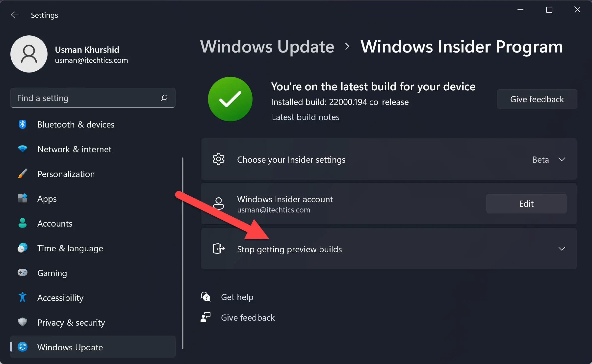Click Edit for Windows Insider account
The image size is (592, 364).
coord(526,204)
